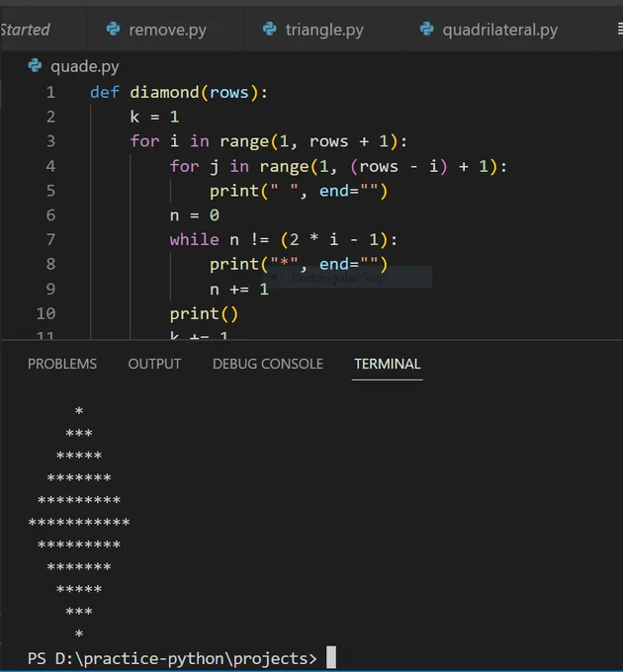Place cursor on 'def diamond(rows):' line
Image resolution: width=623 pixels, height=672 pixels.
(x=179, y=93)
